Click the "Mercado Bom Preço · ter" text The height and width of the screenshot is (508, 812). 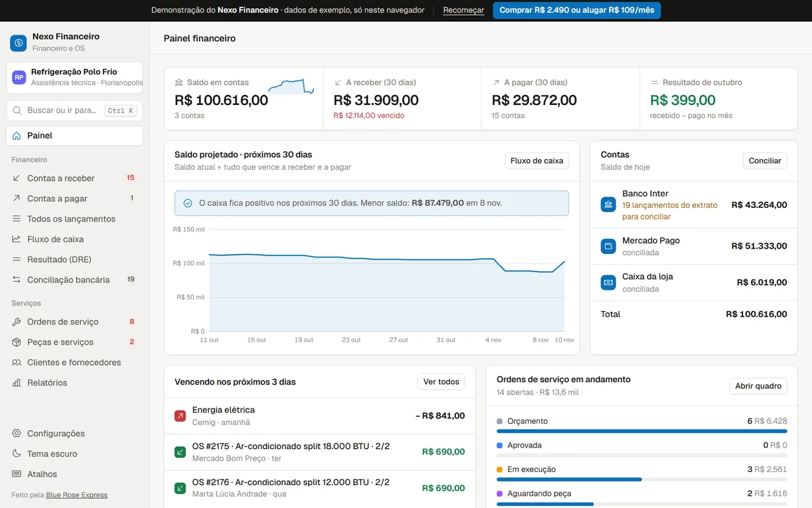[x=237, y=459]
